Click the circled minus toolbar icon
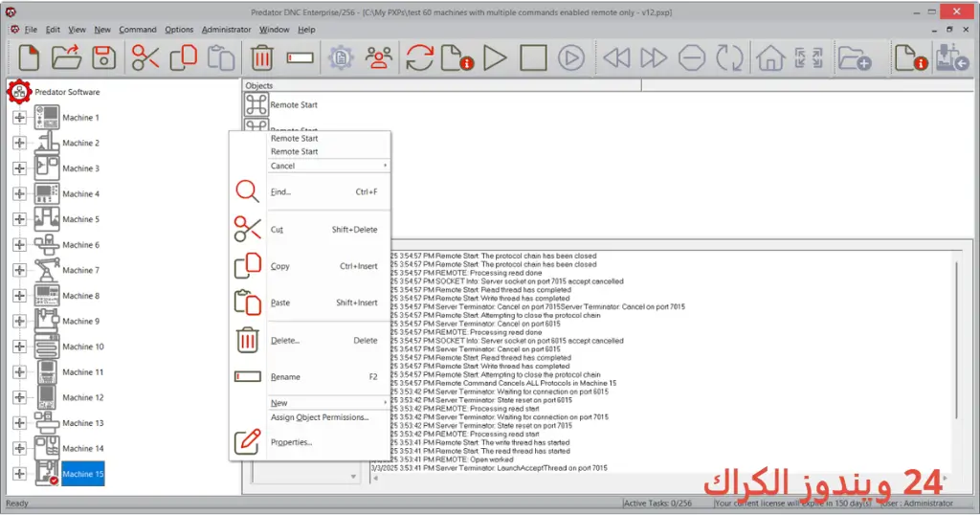This screenshot has width=980, height=515. tap(692, 58)
